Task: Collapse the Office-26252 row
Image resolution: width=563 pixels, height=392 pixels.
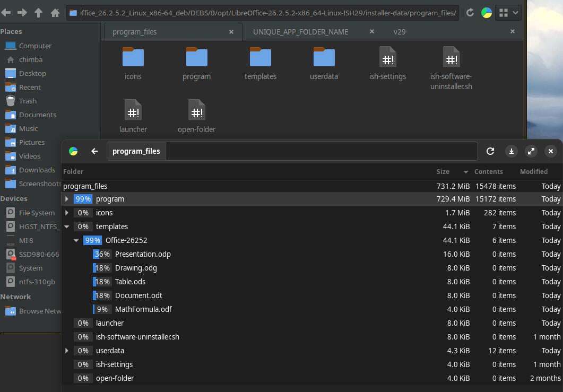Action: pyautogui.click(x=76, y=240)
